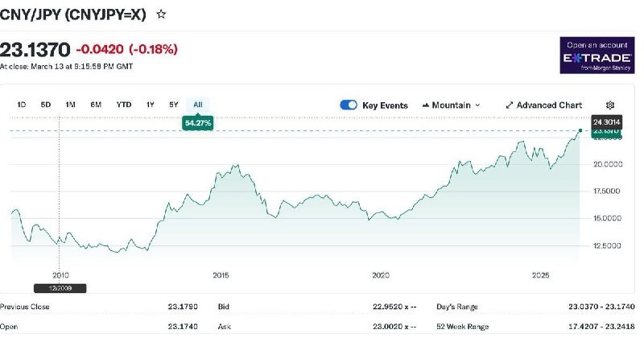View the 5Y chart range
This screenshot has height=342, width=644.
tap(173, 105)
